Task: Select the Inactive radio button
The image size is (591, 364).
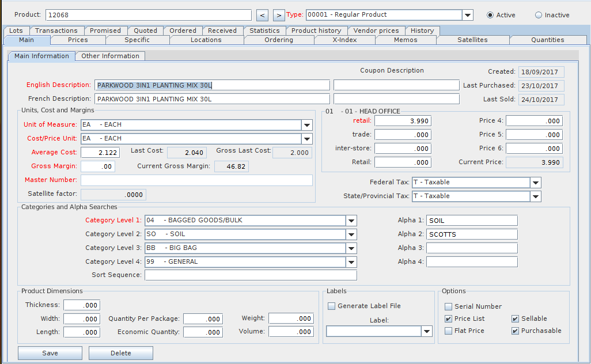Action: [x=539, y=15]
